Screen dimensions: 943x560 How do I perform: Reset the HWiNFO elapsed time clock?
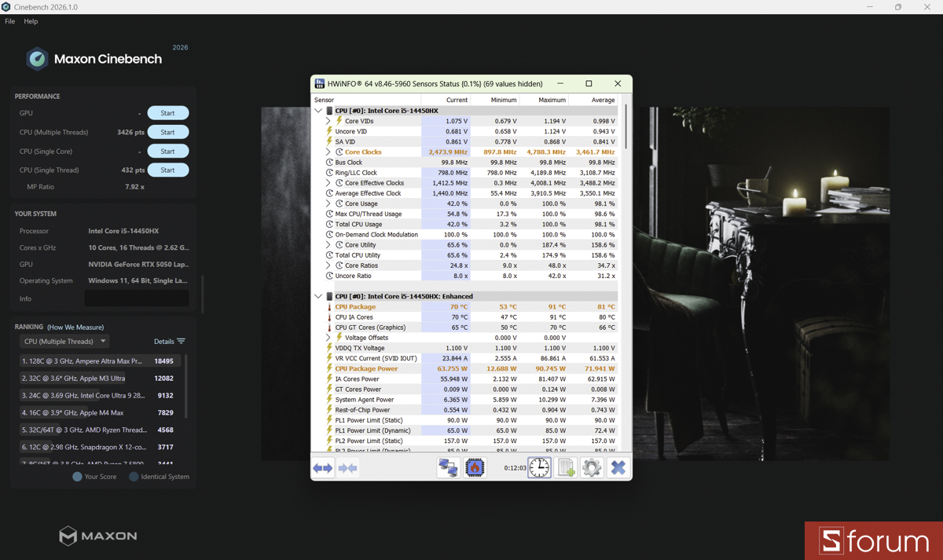[x=539, y=468]
